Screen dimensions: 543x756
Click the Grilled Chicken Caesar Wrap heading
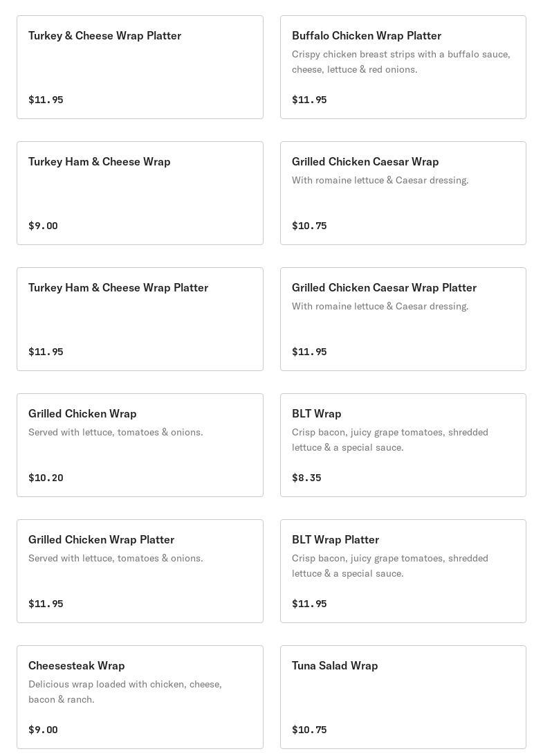[365, 161]
